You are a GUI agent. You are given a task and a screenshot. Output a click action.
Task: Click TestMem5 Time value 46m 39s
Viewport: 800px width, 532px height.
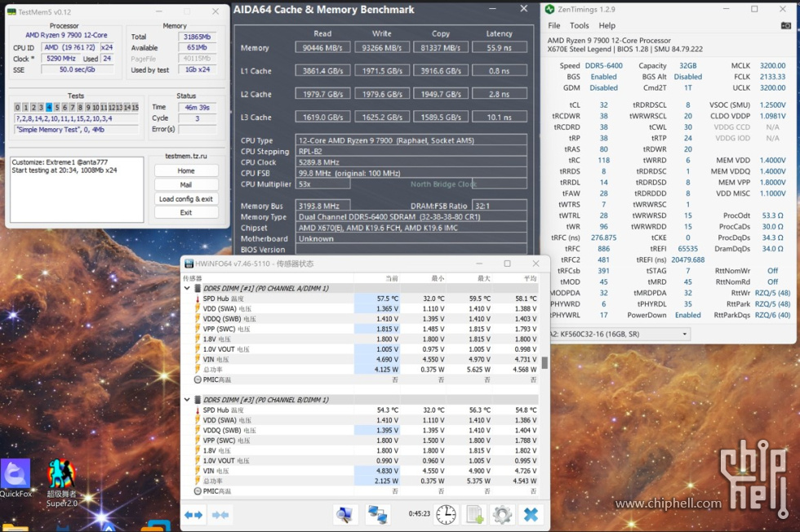197,107
